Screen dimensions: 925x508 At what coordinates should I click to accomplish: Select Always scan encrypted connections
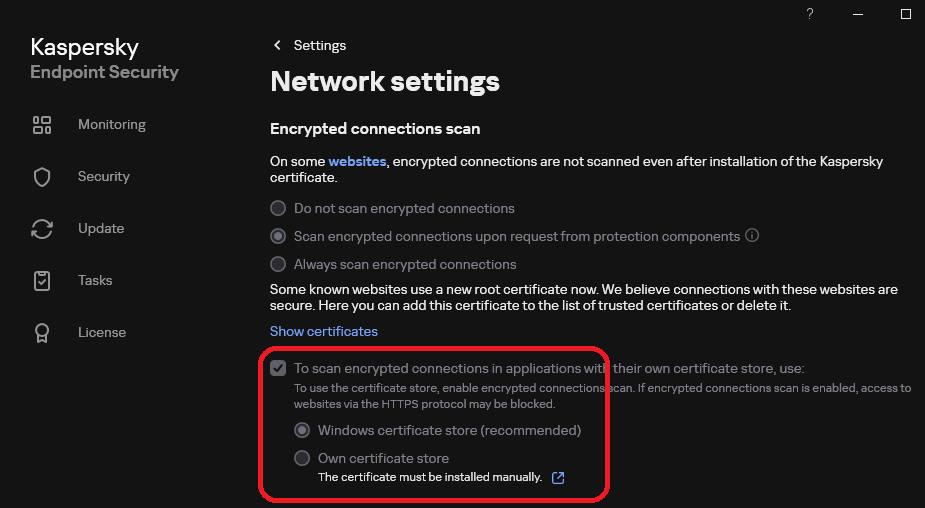pyautogui.click(x=278, y=265)
